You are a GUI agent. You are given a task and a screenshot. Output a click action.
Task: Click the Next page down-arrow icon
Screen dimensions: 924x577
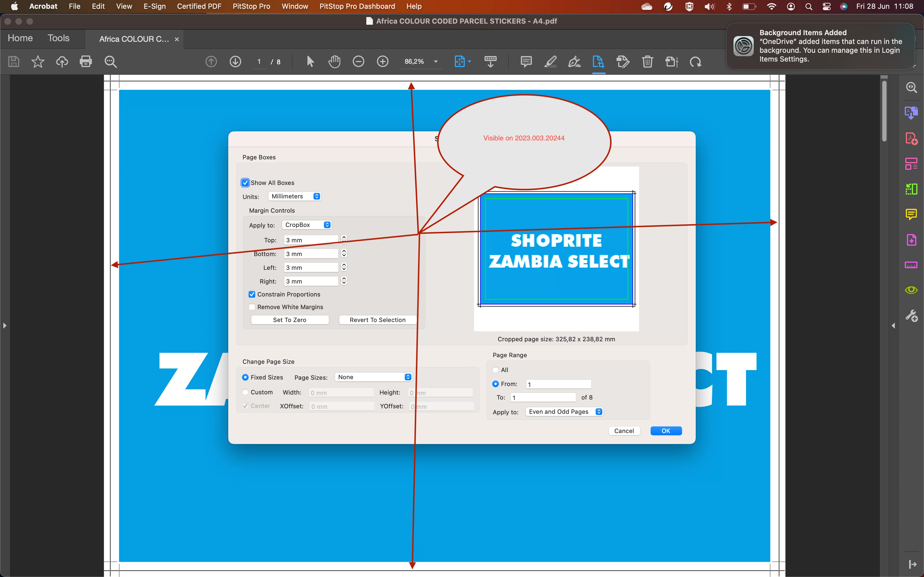coord(235,62)
